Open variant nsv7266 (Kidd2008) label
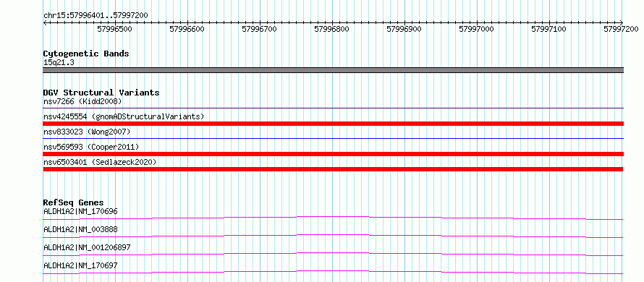The height and width of the screenshot is (282, 644). coord(82,101)
